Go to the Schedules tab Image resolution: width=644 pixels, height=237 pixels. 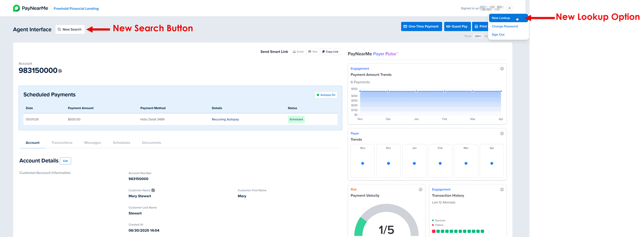click(122, 143)
